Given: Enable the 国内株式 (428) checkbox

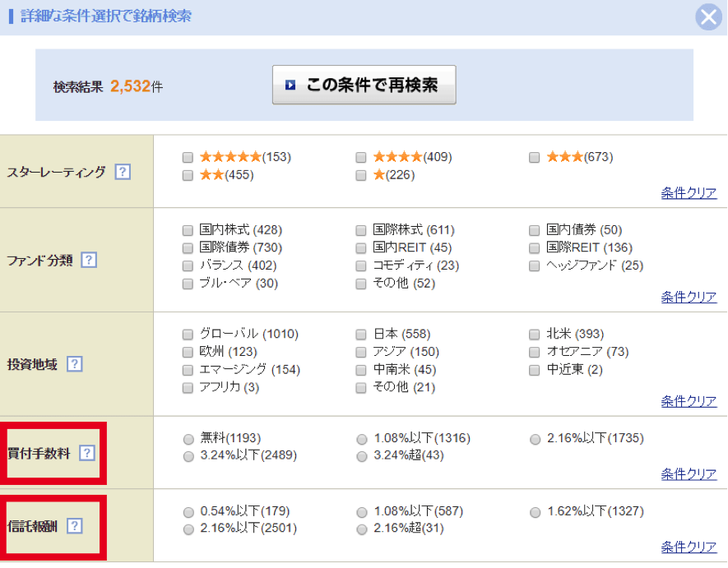Looking at the screenshot, I should (x=188, y=230).
